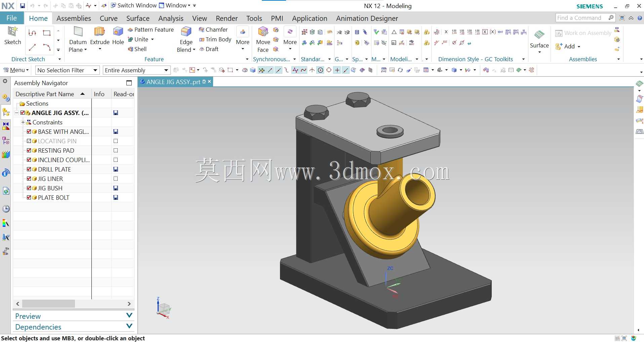The image size is (644, 342).
Task: Uncheck the JIG LINER component
Action: pyautogui.click(x=29, y=179)
